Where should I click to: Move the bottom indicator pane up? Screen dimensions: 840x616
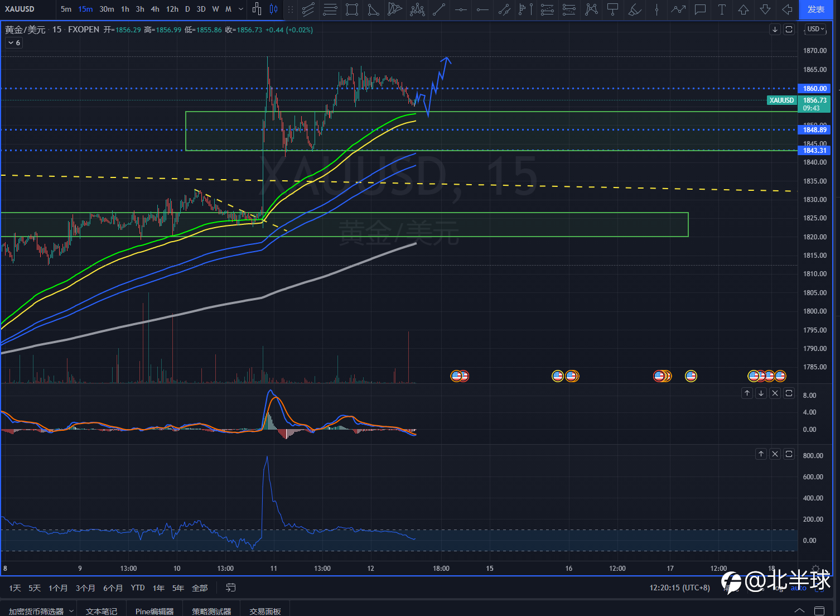761,454
